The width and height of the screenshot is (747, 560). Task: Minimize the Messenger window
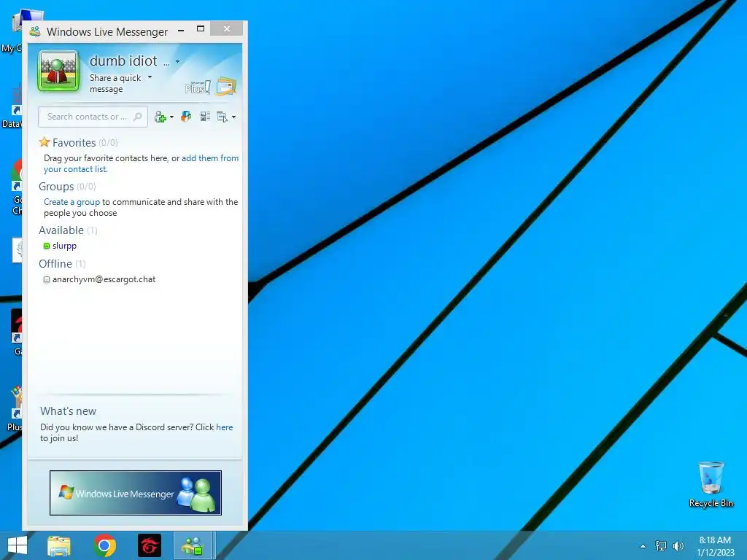click(181, 29)
